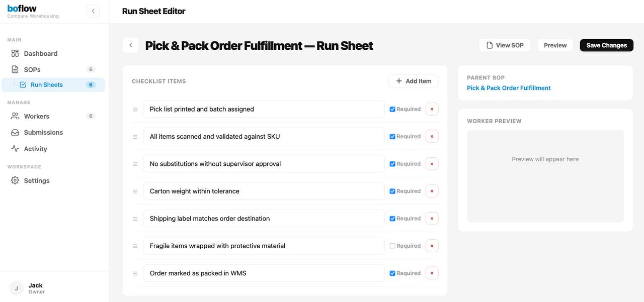Click the Settings gear icon

(15, 180)
